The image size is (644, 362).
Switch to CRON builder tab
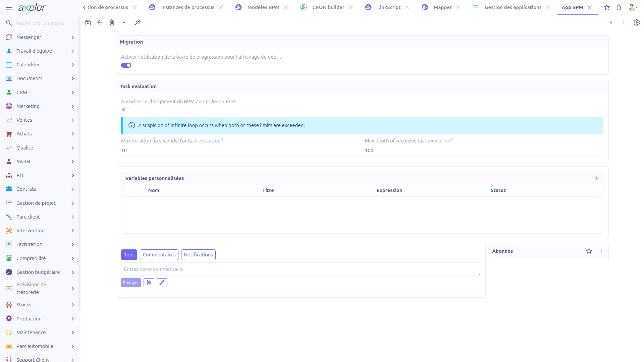[x=328, y=7]
